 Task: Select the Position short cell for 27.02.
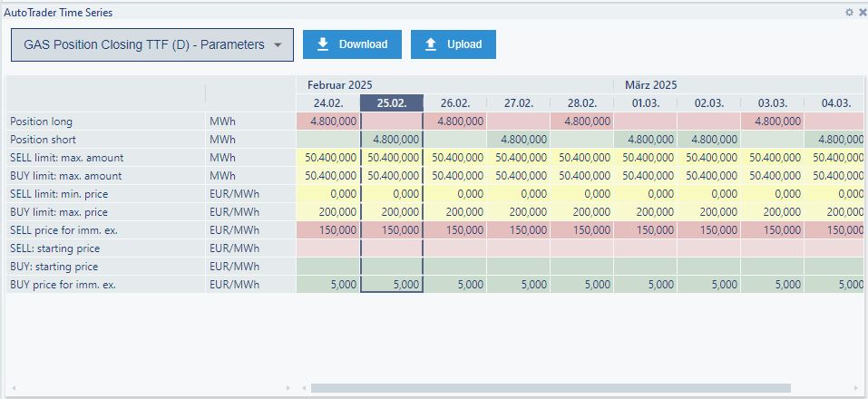click(518, 140)
